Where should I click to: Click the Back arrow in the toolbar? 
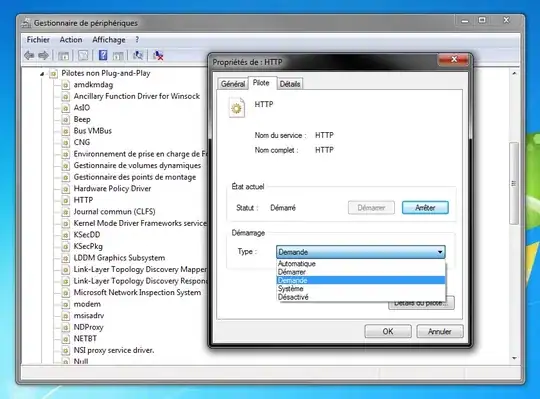click(x=29, y=55)
